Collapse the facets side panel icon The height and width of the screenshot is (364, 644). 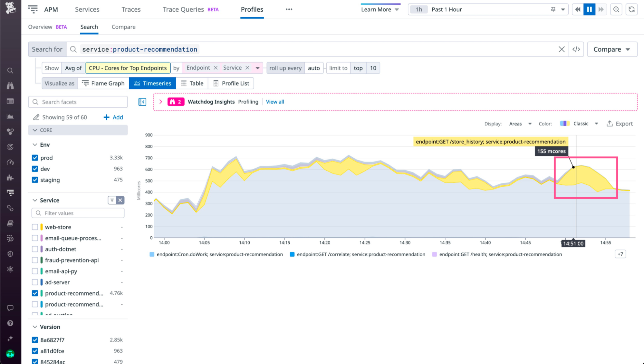[x=142, y=102]
